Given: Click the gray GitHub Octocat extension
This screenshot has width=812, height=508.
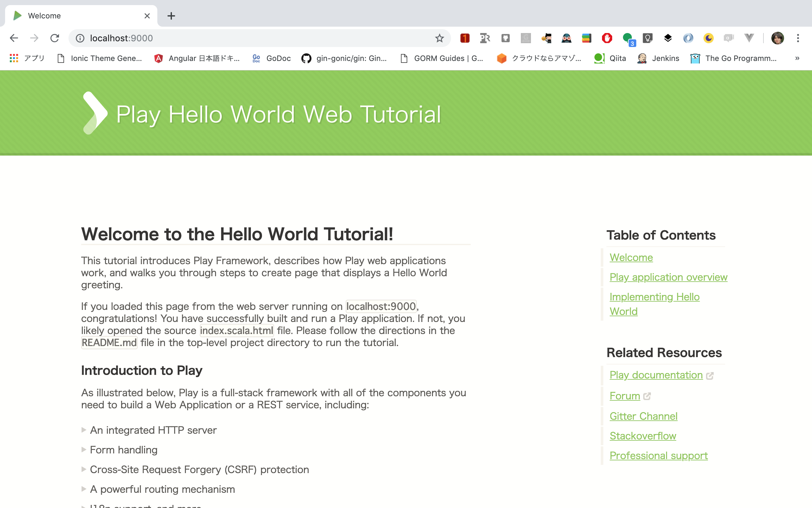Looking at the screenshot, I should click(505, 38).
